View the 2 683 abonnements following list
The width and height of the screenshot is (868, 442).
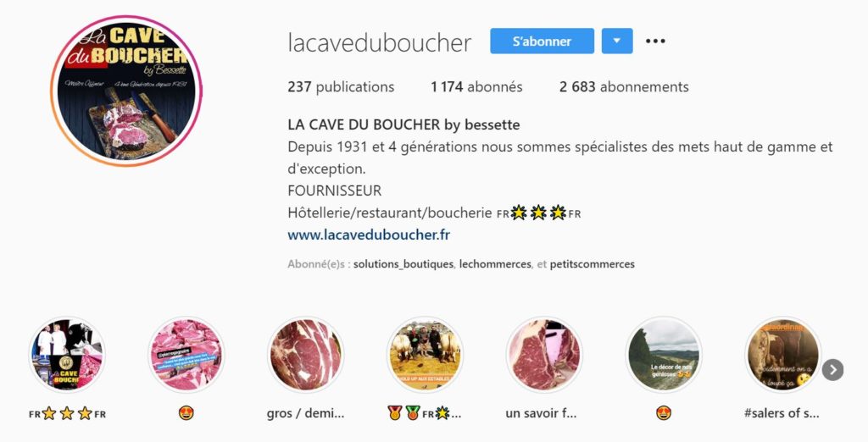(x=624, y=87)
